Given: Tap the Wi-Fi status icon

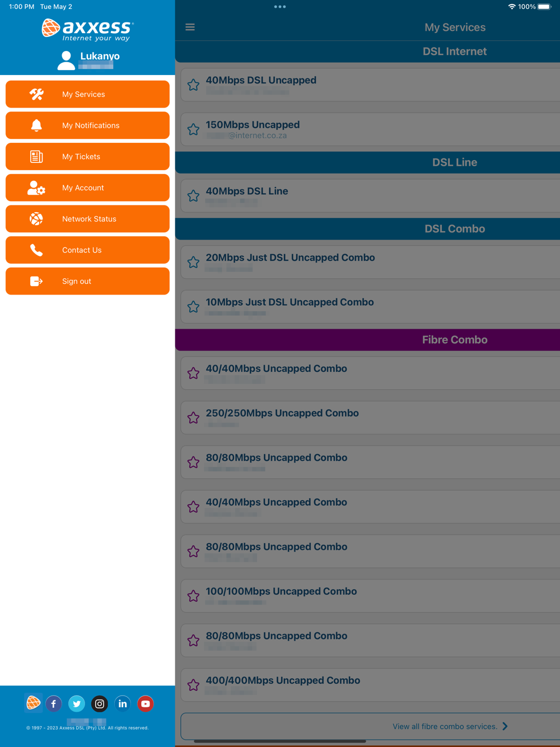Looking at the screenshot, I should point(512,7).
